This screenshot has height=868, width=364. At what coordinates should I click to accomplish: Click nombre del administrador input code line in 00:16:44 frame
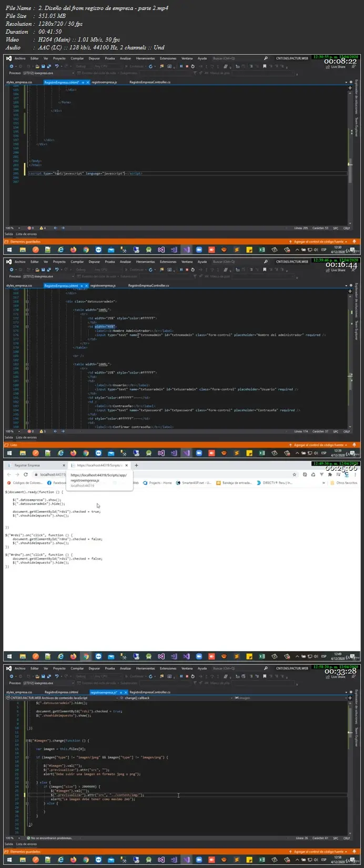click(x=210, y=335)
